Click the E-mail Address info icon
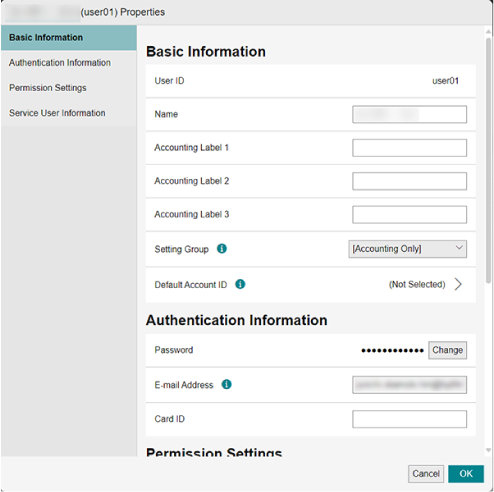494x492 pixels. [x=226, y=384]
